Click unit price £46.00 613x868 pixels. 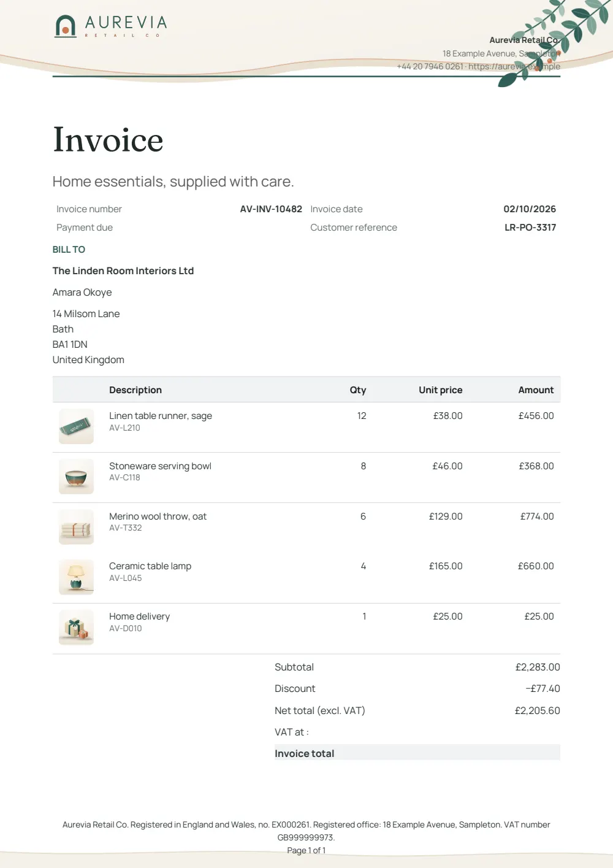[447, 466]
